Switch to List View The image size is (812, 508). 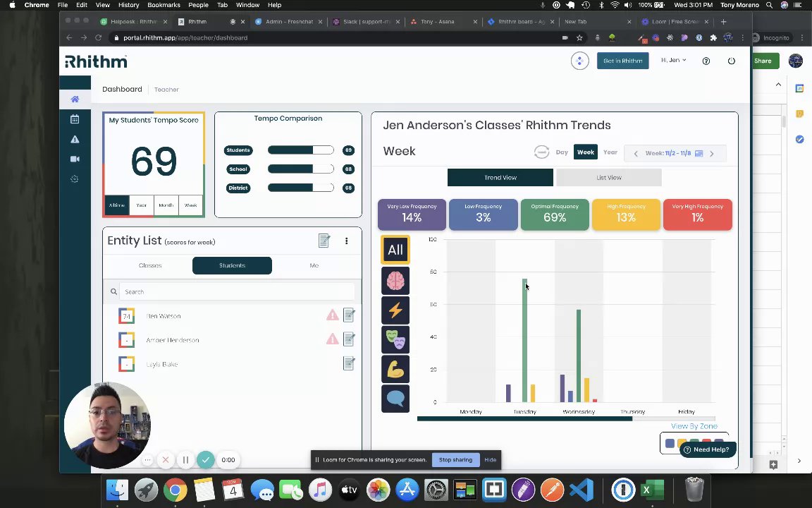click(608, 177)
